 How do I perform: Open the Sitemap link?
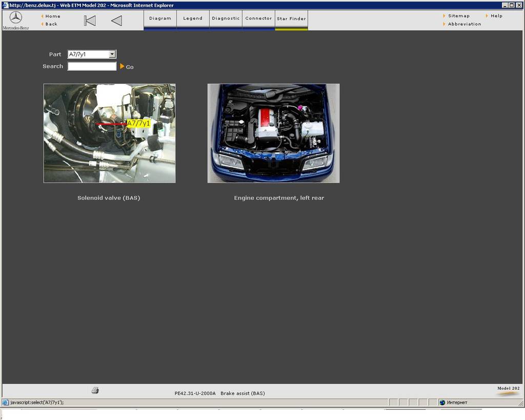[x=459, y=16]
